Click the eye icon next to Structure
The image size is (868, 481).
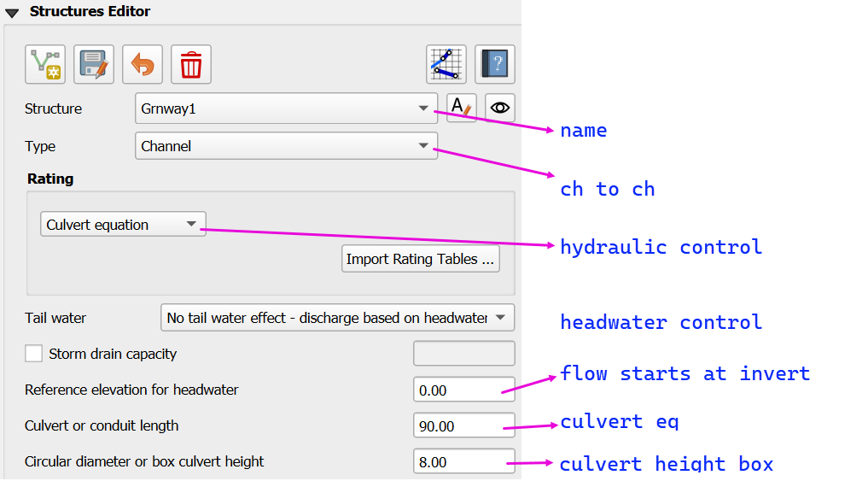500,109
